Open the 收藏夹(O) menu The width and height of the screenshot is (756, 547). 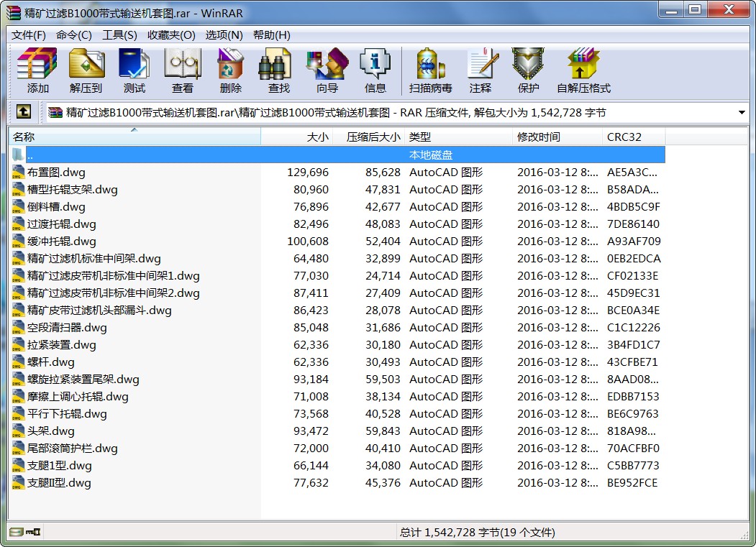tap(171, 35)
